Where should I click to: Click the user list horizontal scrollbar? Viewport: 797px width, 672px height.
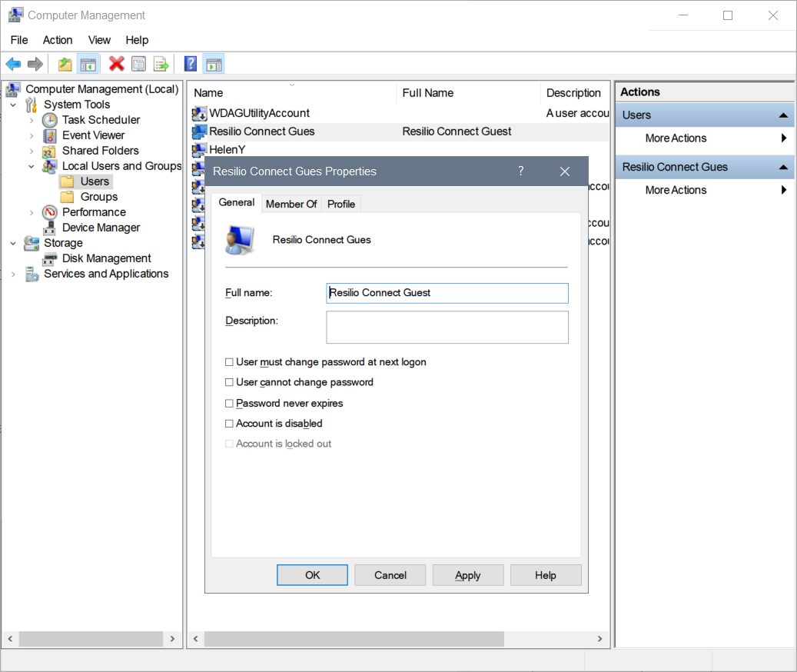click(354, 639)
